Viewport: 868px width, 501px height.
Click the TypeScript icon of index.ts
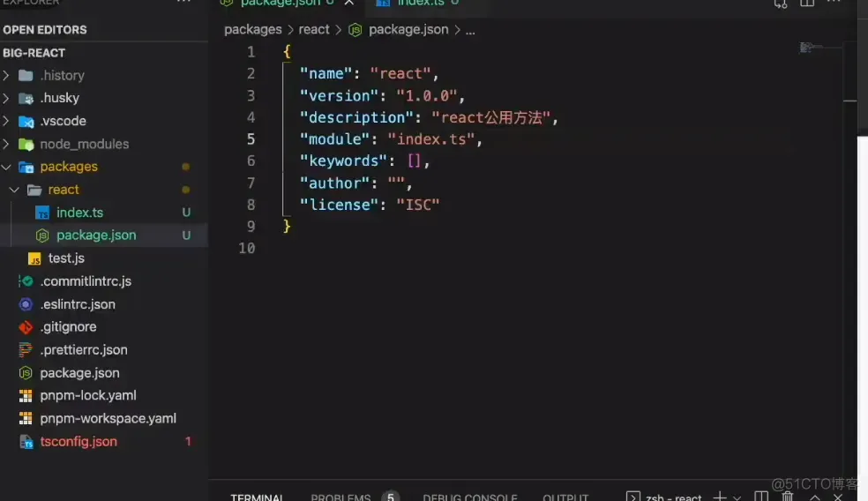point(42,213)
